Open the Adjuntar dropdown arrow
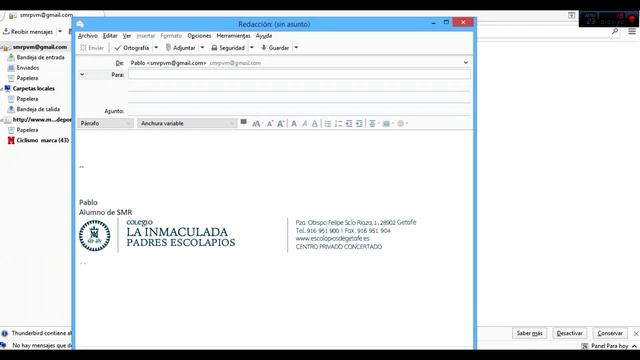 [x=202, y=48]
